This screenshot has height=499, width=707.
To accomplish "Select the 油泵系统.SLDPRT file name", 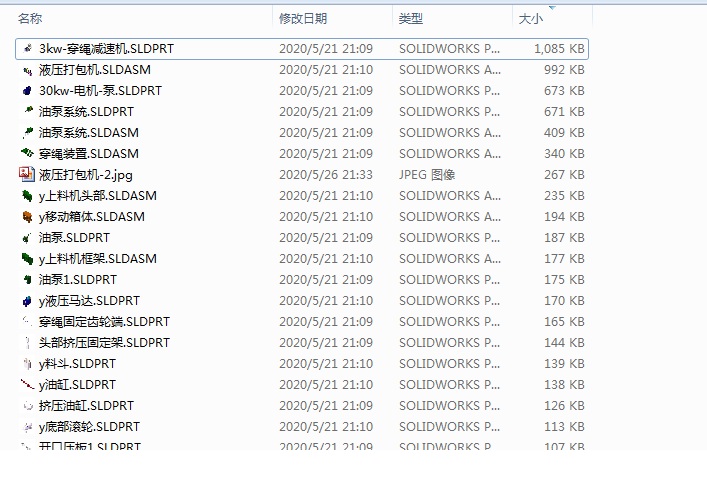I will (86, 111).
